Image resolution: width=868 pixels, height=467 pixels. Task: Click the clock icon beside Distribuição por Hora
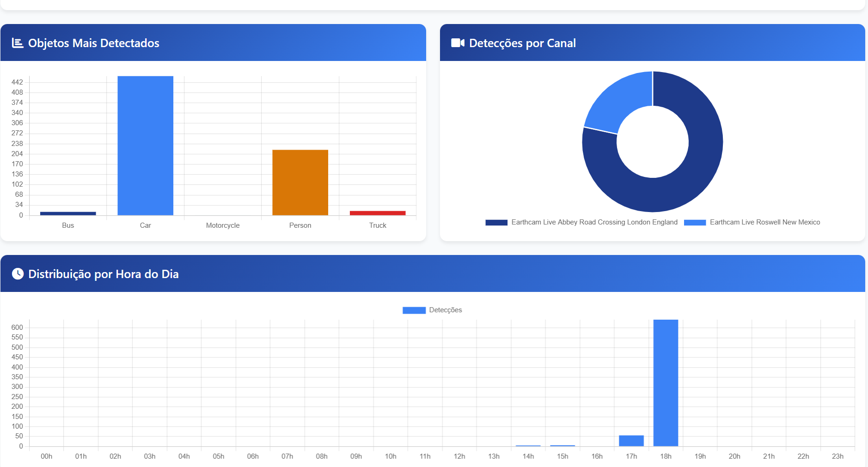click(x=18, y=274)
